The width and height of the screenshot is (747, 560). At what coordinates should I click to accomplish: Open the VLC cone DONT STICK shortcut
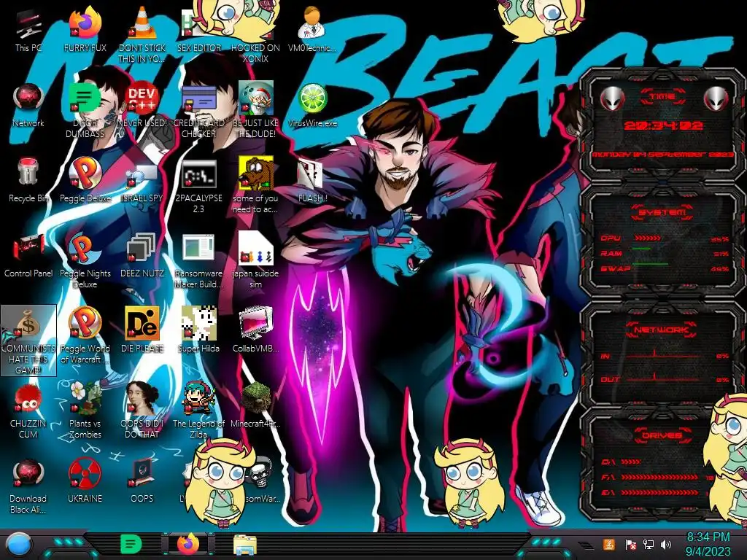click(142, 35)
